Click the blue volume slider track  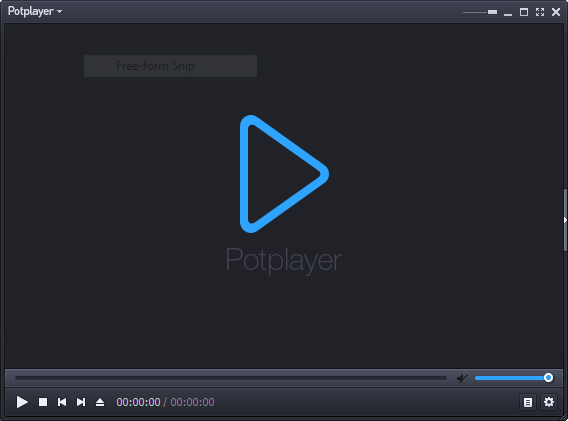(513, 378)
